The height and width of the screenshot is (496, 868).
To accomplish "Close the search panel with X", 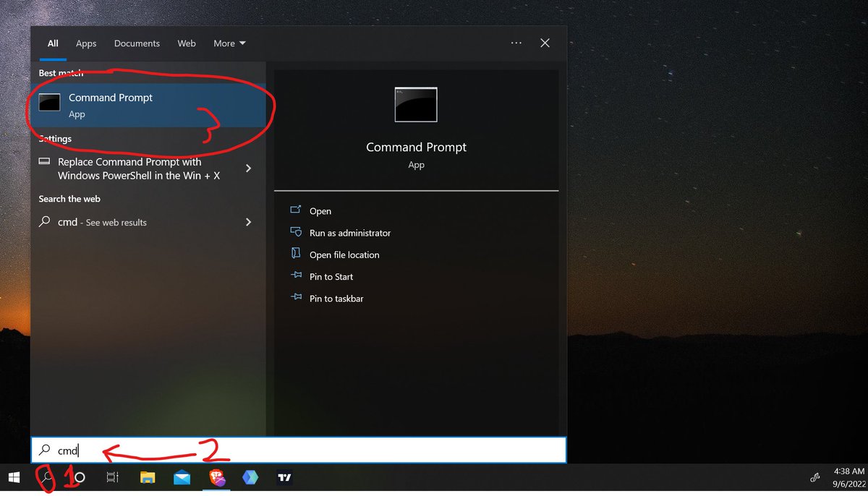I will (x=545, y=43).
